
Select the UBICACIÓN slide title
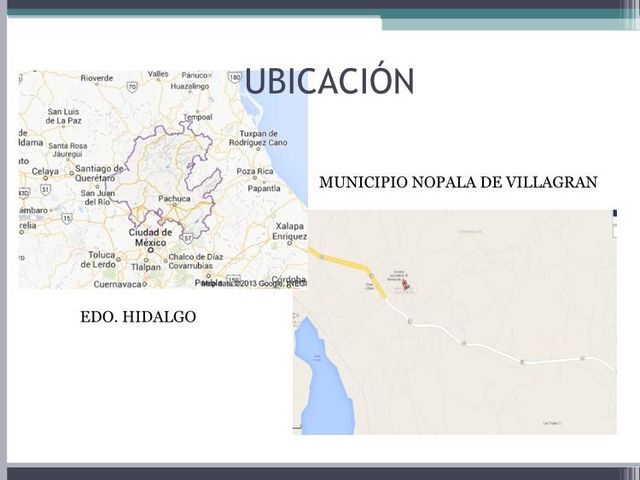329,79
